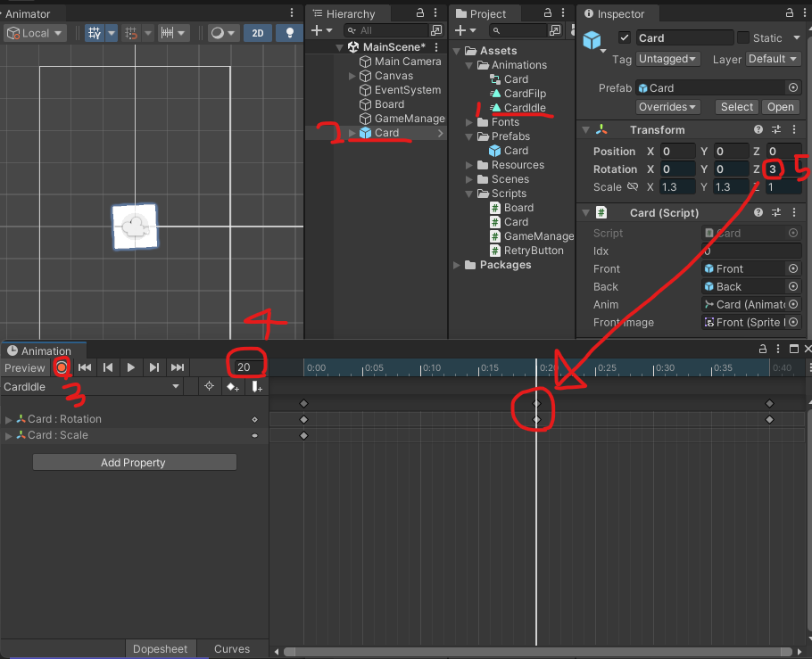The width and height of the screenshot is (812, 659).
Task: Go to first keyframe in Animation
Action: pyautogui.click(x=85, y=367)
